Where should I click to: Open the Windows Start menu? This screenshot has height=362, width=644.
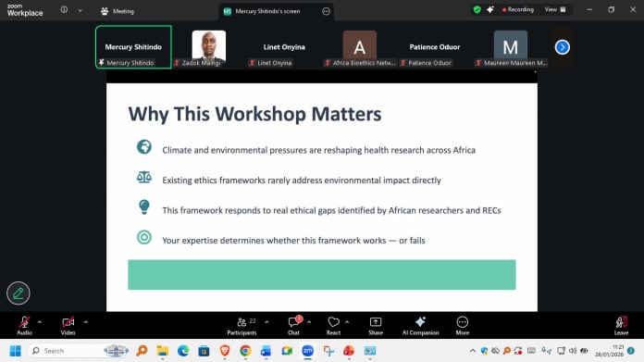coord(15,351)
